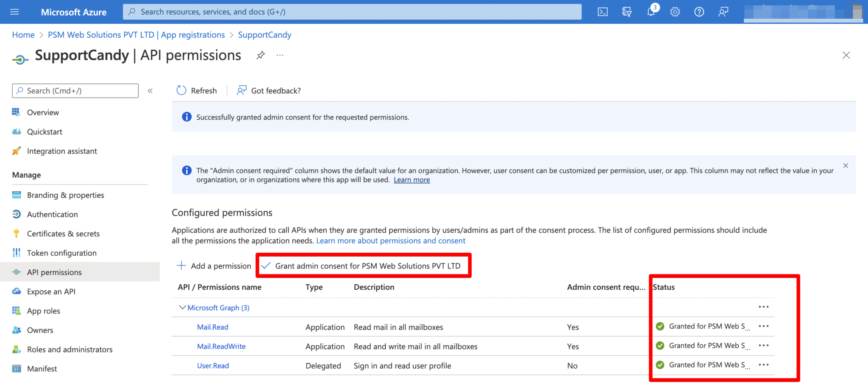Open Learn more about permissions and consent
The width and height of the screenshot is (868, 386).
(390, 241)
